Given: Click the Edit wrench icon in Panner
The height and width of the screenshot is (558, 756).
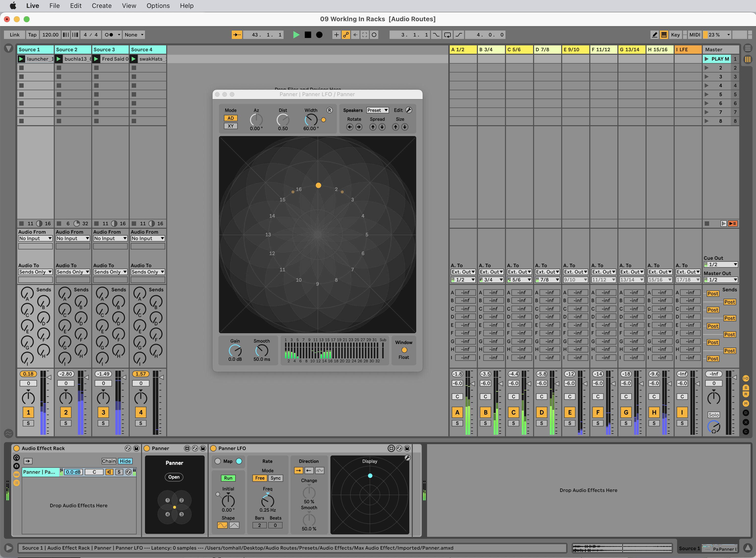Looking at the screenshot, I should pyautogui.click(x=409, y=110).
